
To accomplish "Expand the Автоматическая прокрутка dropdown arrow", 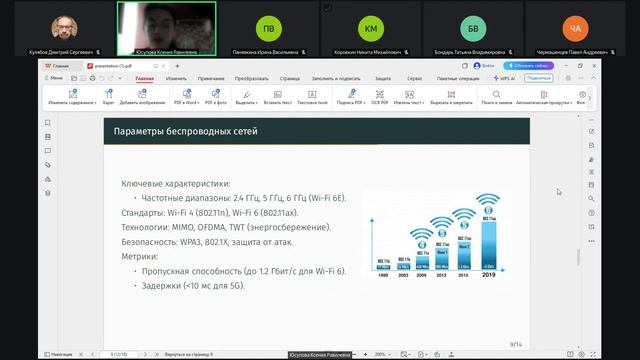I will [x=571, y=103].
